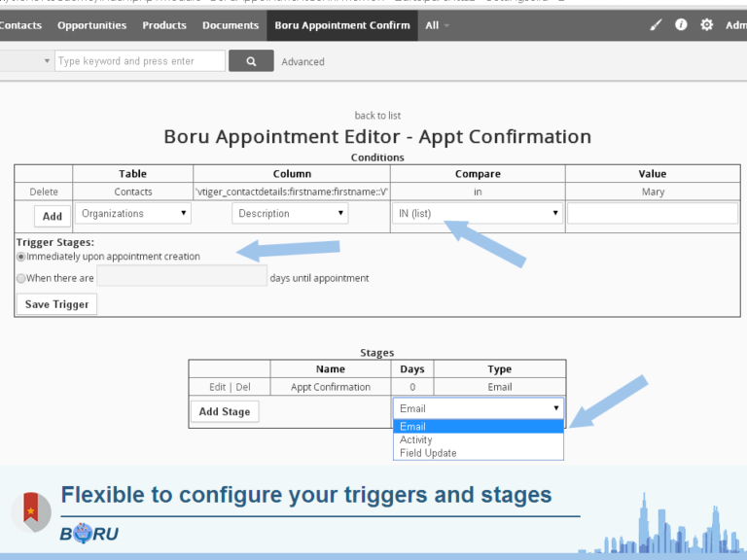Collapse the Email stage type dropdown
This screenshot has height=560, width=747.
point(479,408)
